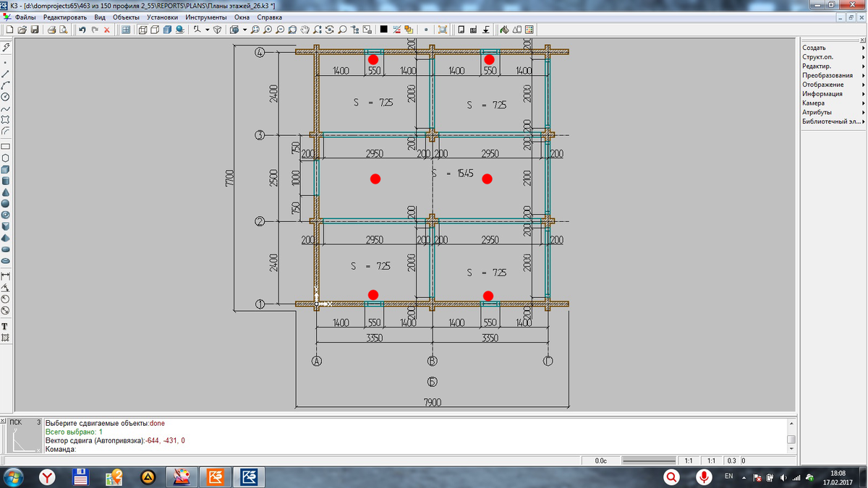The width and height of the screenshot is (868, 488).
Task: Click the status bar progress slider
Action: [x=648, y=461]
